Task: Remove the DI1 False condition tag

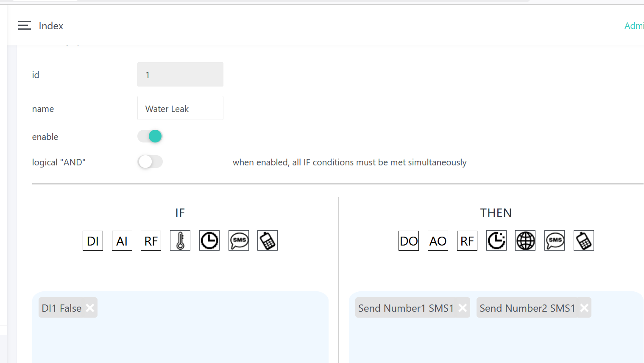Action: [x=90, y=308]
